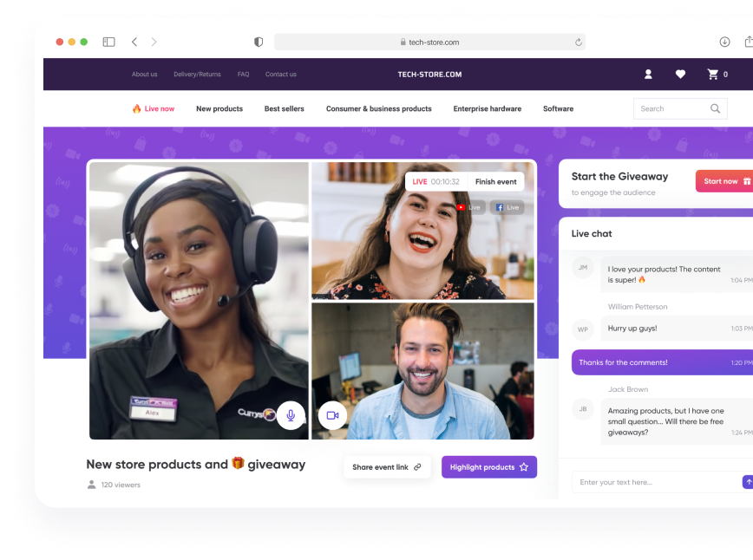Select the laughing woman video tile
This screenshot has width=753, height=560.
click(423, 231)
